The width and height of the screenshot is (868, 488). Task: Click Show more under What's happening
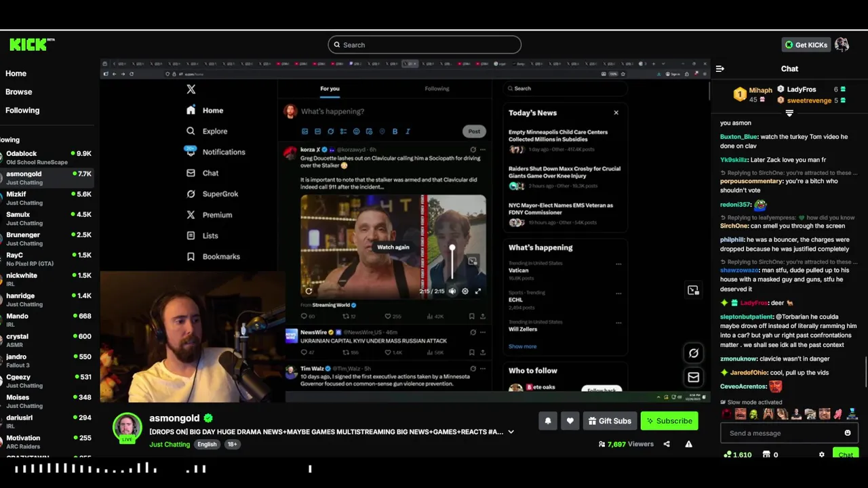click(x=522, y=346)
